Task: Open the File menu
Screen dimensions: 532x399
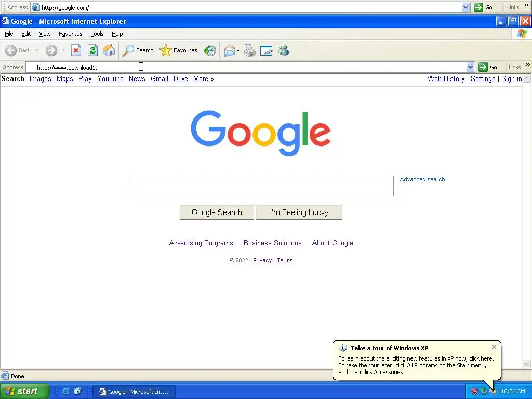Action: point(9,34)
